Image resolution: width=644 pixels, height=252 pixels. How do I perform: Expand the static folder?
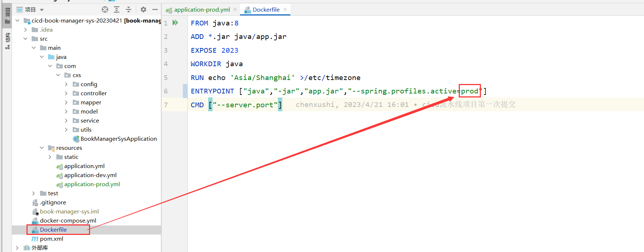tap(50, 157)
